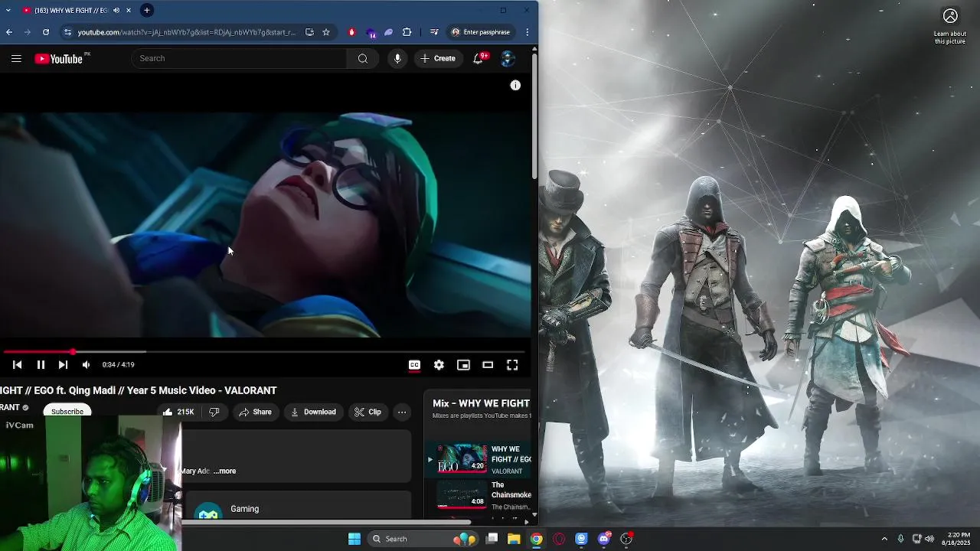Go to previous video in playlist
Screen dimensions: 980x551
pyautogui.click(x=17, y=365)
